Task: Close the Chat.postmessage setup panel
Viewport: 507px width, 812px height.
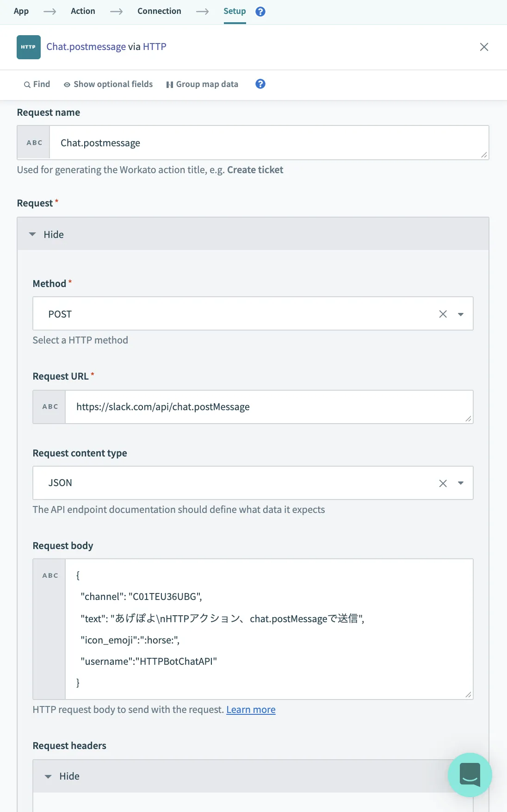Action: pyautogui.click(x=484, y=47)
